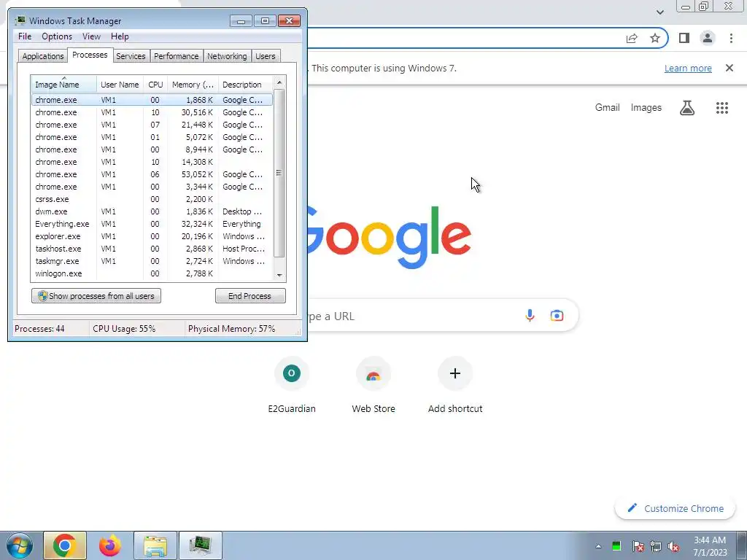Click the End Process button
This screenshot has width=747, height=560.
click(250, 296)
